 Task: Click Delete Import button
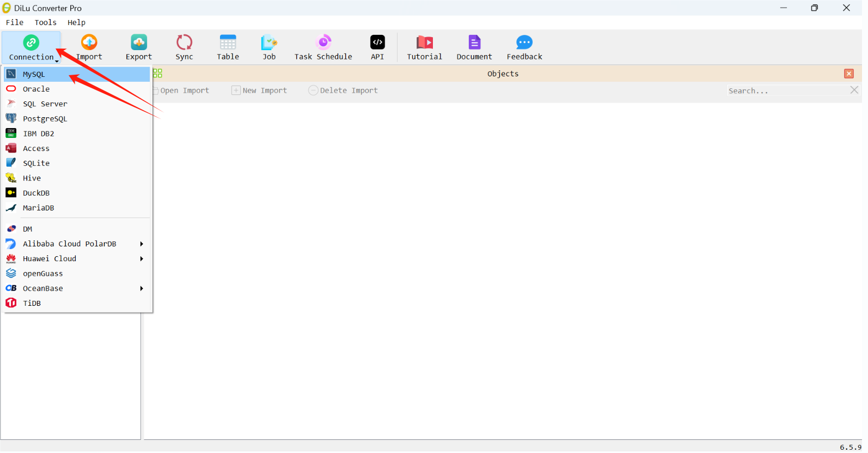point(343,90)
